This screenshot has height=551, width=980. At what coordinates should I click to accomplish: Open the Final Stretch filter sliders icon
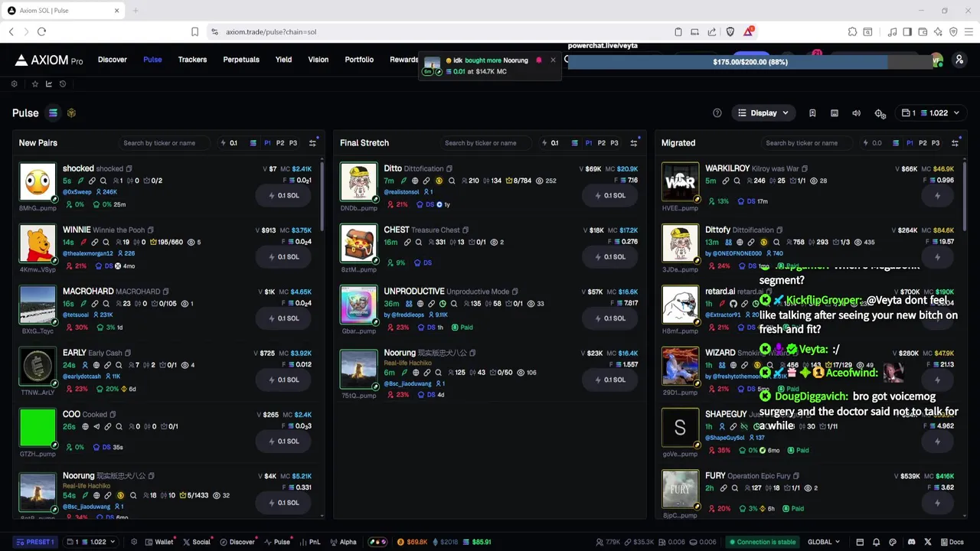pos(634,143)
